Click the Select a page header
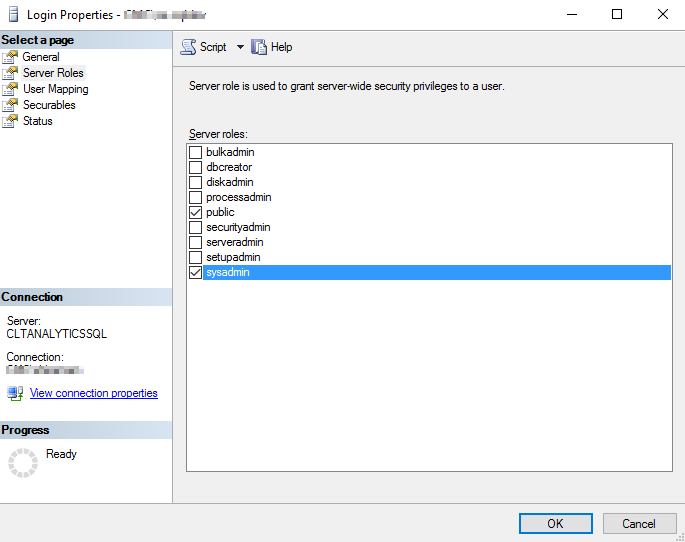Viewport: 685px width, 542px height. click(x=86, y=40)
